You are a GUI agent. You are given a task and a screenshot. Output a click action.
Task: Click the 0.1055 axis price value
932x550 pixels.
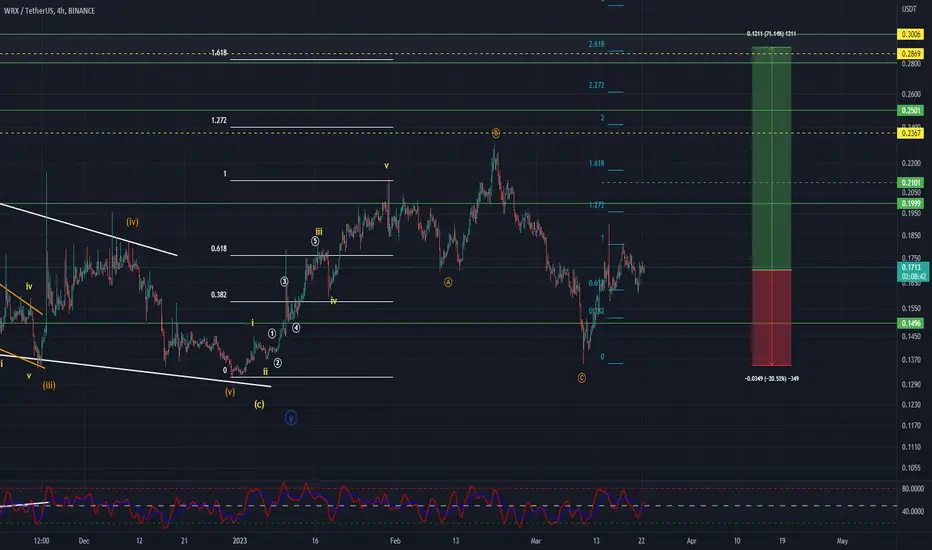[911, 467]
